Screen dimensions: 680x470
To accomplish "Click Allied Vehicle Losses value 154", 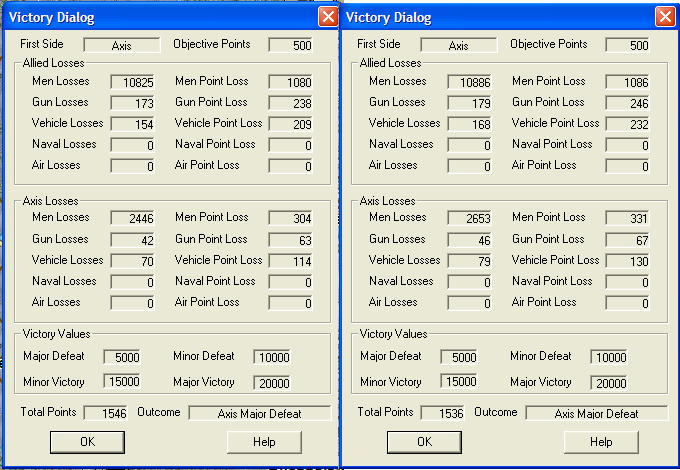I will [132, 124].
